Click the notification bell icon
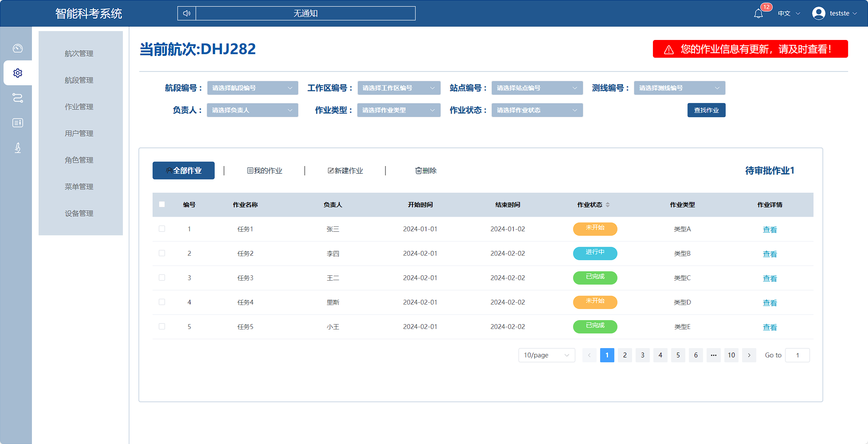 pos(758,14)
